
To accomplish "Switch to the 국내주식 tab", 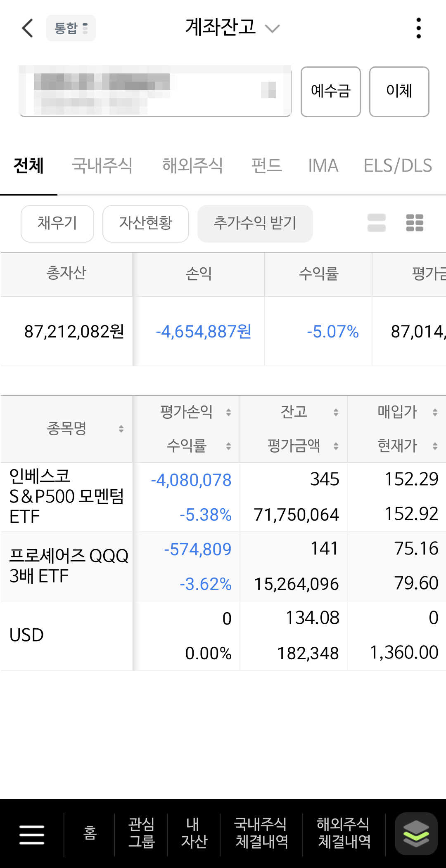I will pos(102,165).
